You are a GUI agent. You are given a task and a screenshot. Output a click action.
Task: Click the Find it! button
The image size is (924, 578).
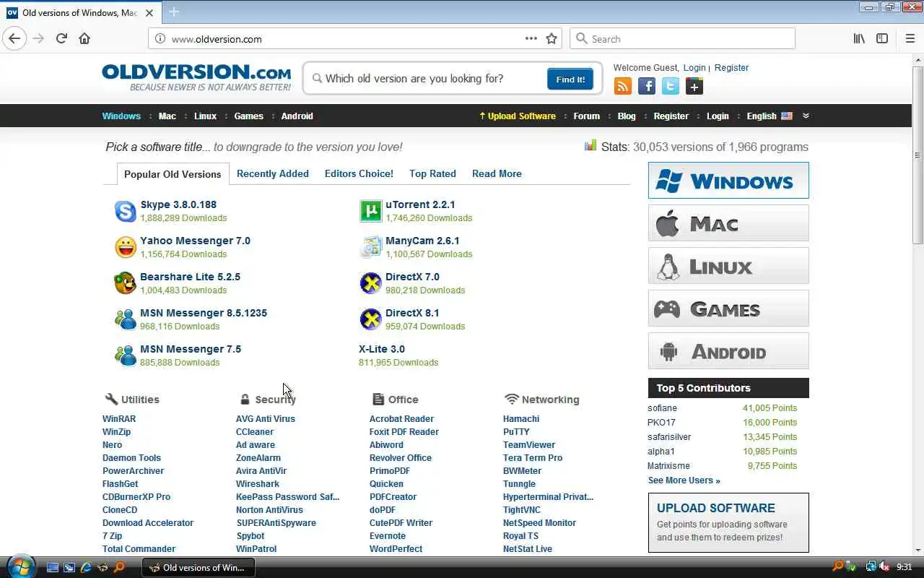click(570, 79)
